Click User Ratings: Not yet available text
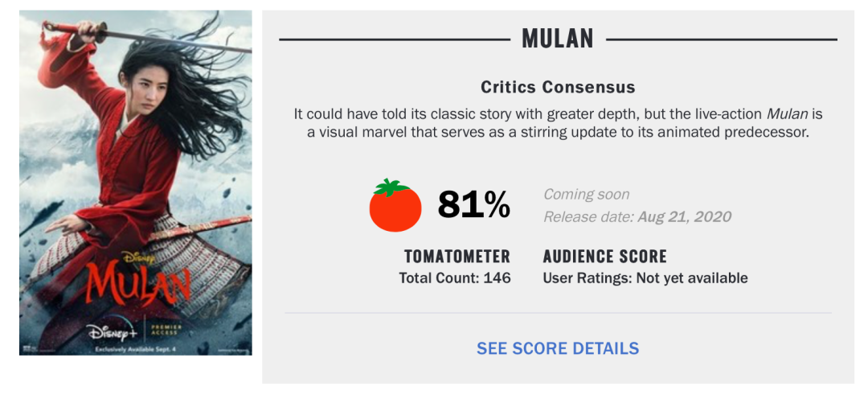The image size is (868, 395). 645,278
